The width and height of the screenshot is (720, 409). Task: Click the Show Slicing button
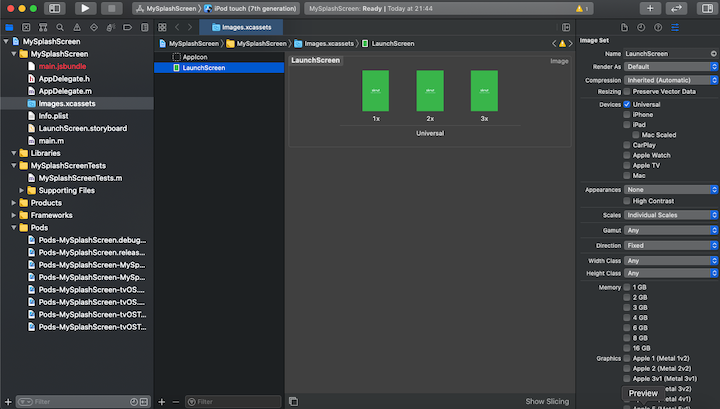547,401
